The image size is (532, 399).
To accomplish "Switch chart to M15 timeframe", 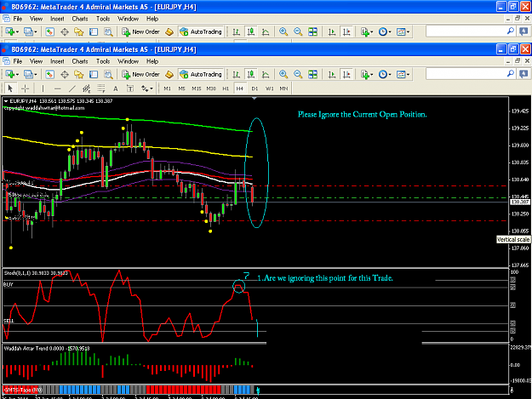I will (x=196, y=88).
